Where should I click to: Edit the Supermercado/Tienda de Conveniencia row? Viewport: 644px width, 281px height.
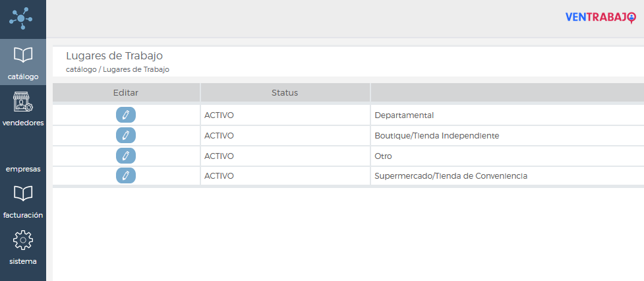click(126, 175)
